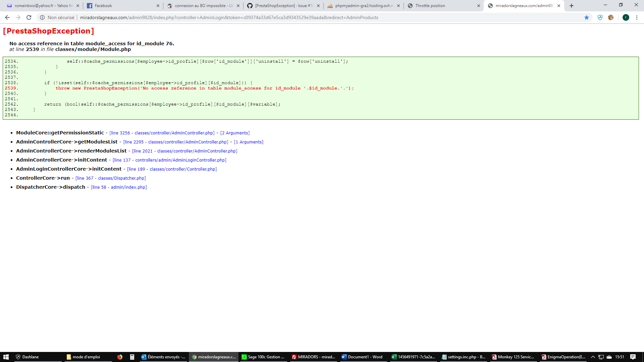The width and height of the screenshot is (644, 362).
Task: Open the Chrome three-dot menu
Action: 637,17
